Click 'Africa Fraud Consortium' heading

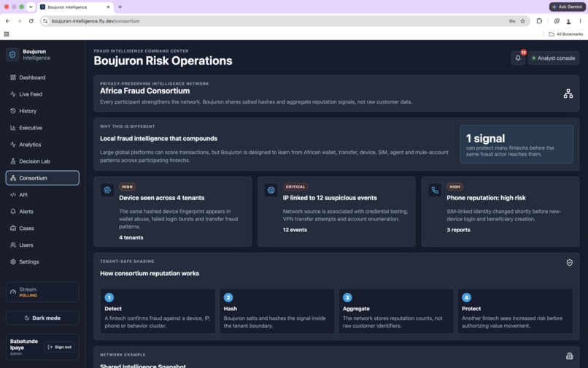pyautogui.click(x=144, y=91)
